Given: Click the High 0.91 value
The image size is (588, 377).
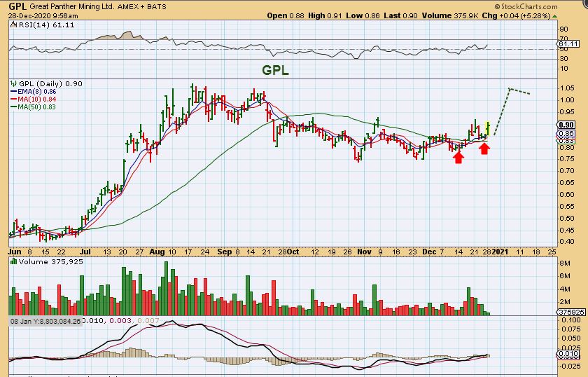Looking at the screenshot, I should pyautogui.click(x=325, y=16).
